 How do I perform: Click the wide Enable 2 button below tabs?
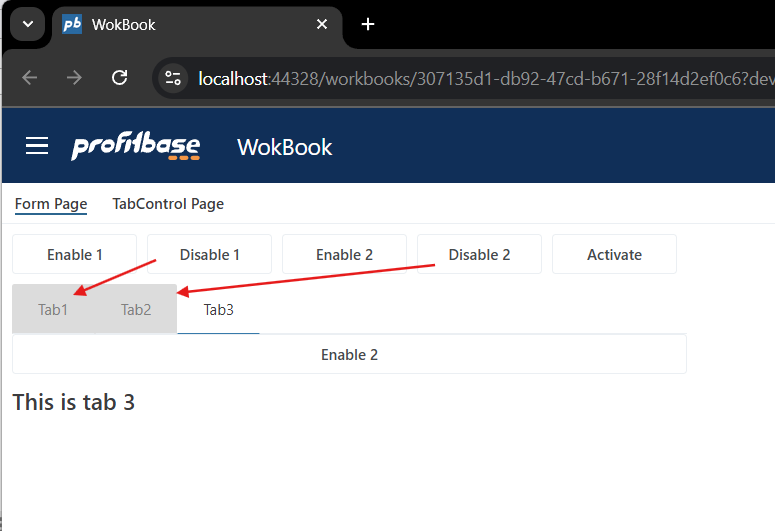click(349, 355)
